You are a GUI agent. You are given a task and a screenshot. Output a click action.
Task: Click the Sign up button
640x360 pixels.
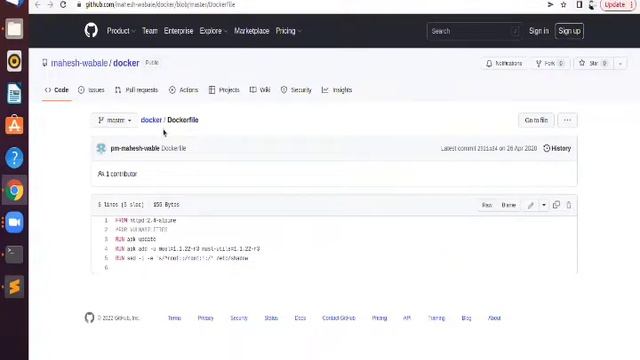[x=569, y=31]
